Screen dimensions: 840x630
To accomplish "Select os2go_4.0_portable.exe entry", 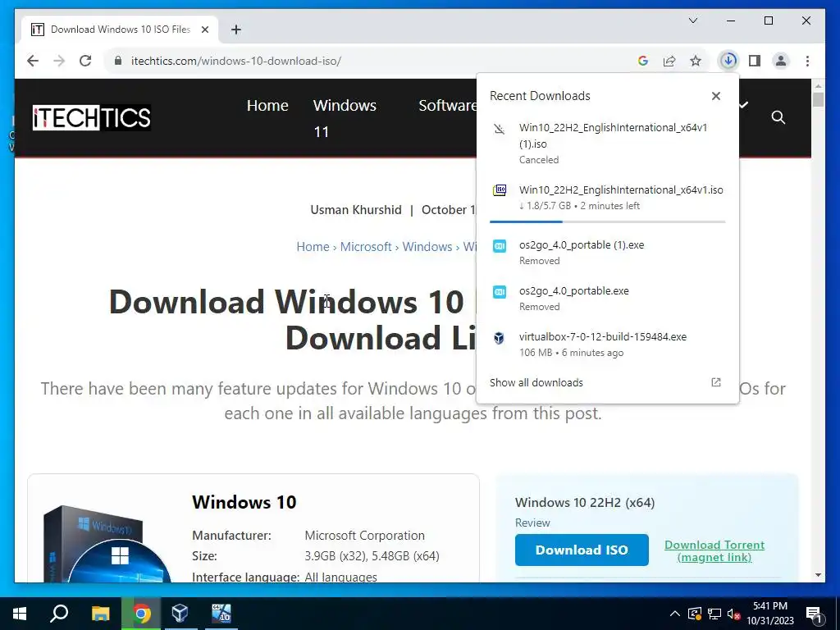I will (x=608, y=299).
